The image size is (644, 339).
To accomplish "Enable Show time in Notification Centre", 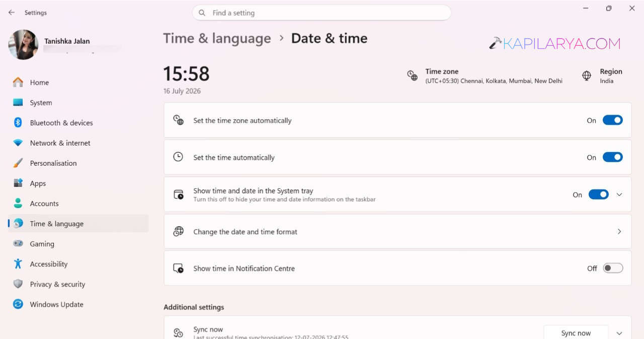I will tap(613, 268).
